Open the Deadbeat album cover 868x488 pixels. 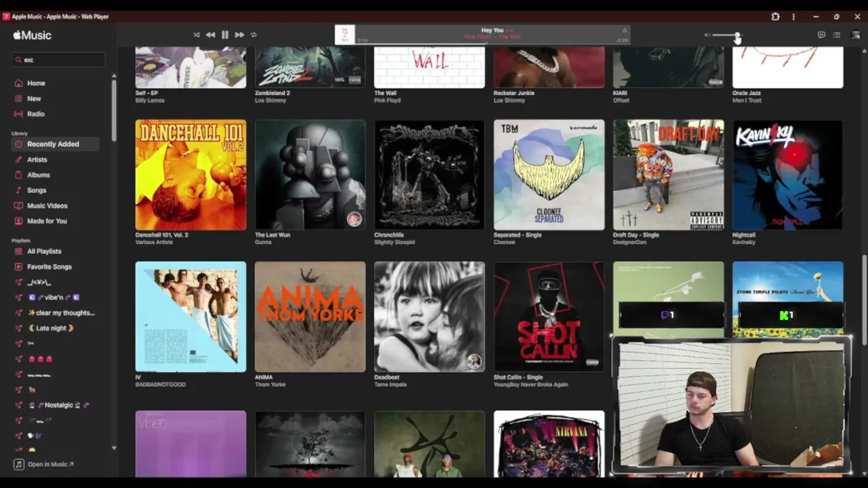tap(429, 317)
